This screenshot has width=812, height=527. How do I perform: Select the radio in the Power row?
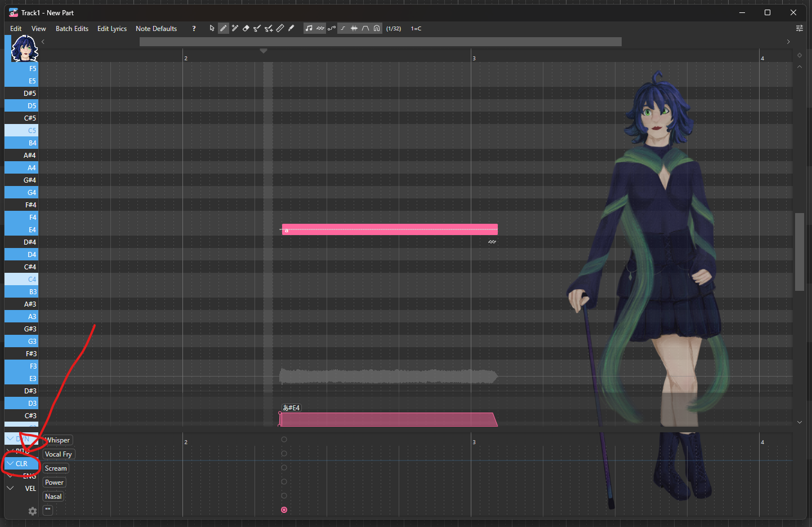coord(284,482)
